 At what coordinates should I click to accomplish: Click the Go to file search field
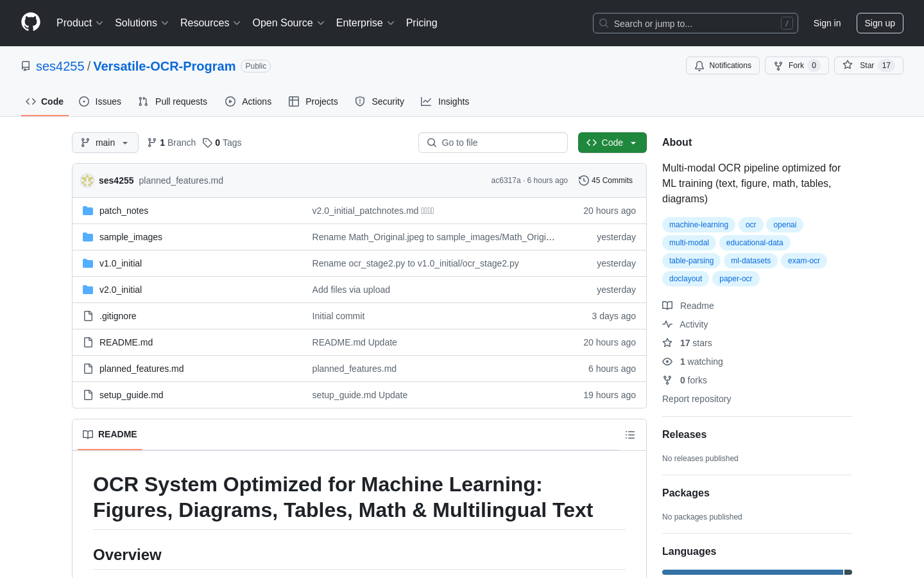click(x=493, y=143)
